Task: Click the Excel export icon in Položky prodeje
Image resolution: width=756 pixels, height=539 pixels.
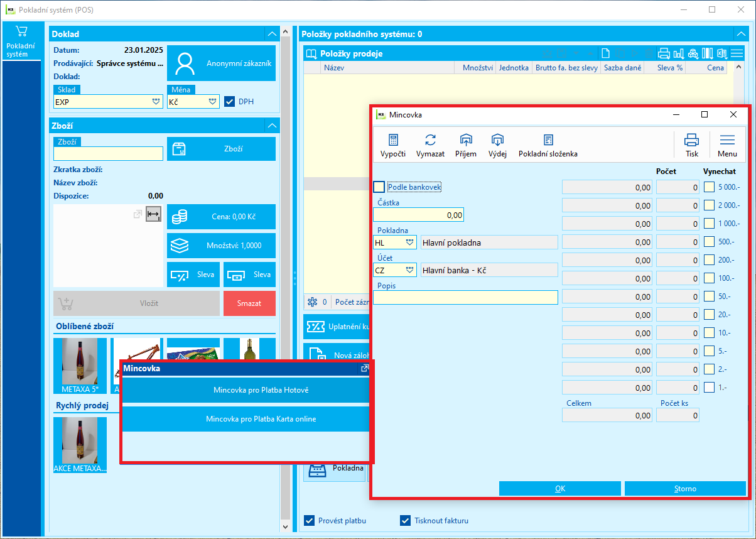Action: pyautogui.click(x=722, y=53)
